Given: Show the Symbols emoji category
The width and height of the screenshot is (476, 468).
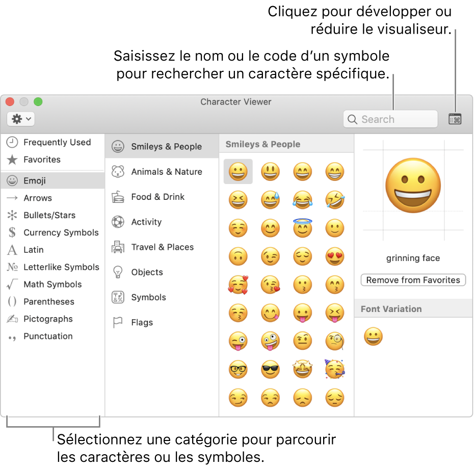Looking at the screenshot, I should 148,297.
